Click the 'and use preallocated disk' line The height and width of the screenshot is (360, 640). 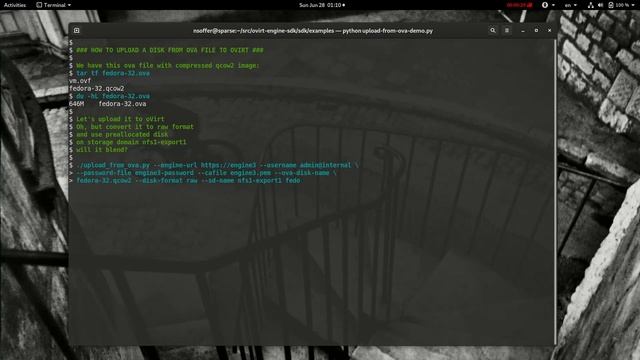(122, 134)
